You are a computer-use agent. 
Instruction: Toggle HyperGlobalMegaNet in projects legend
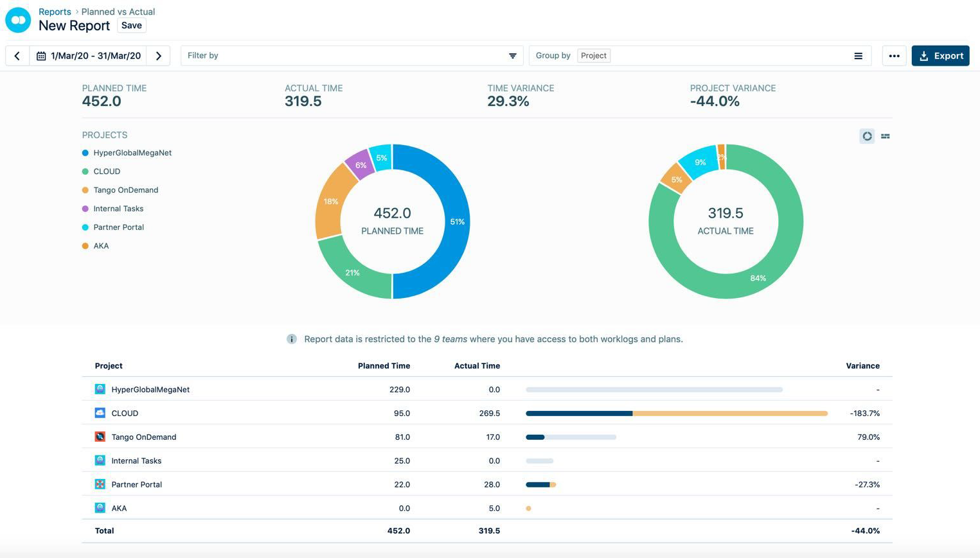132,153
